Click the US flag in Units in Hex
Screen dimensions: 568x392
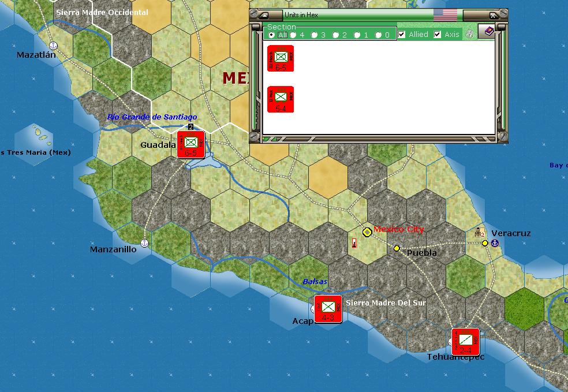tap(445, 15)
